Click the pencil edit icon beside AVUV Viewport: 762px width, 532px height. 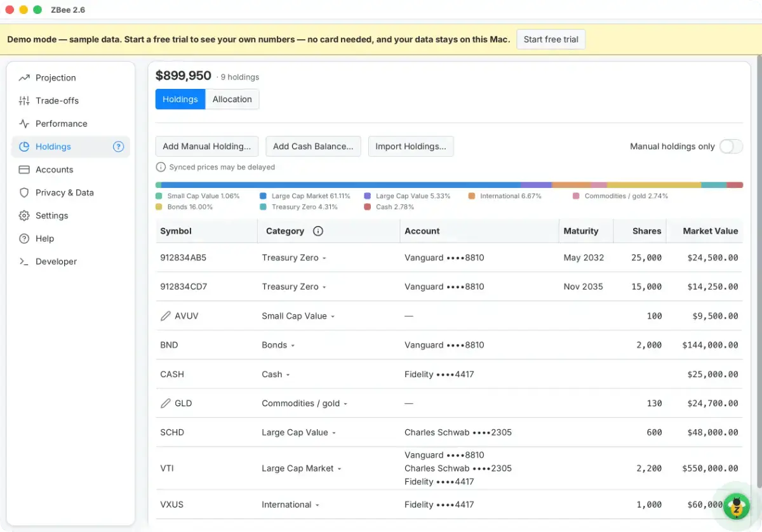pos(166,316)
